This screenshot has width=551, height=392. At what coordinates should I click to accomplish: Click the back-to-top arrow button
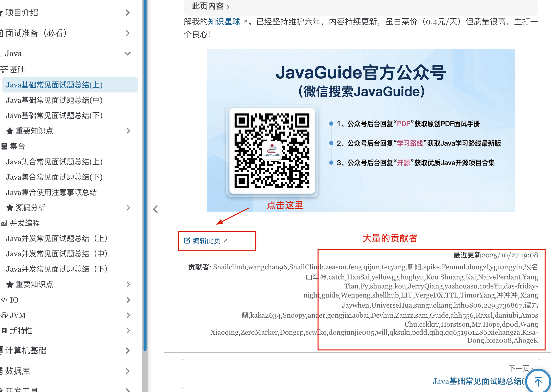[x=538, y=382]
